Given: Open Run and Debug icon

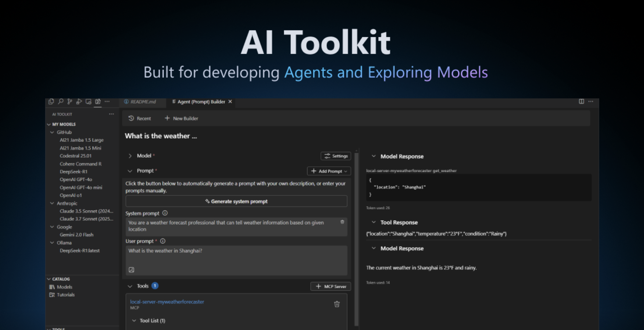Looking at the screenshot, I should 79,102.
